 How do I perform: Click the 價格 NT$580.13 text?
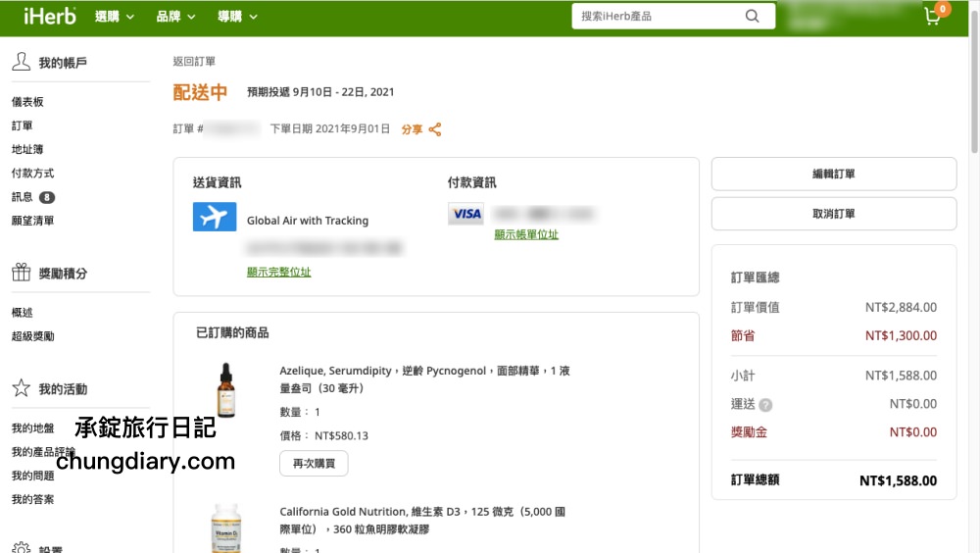click(323, 435)
